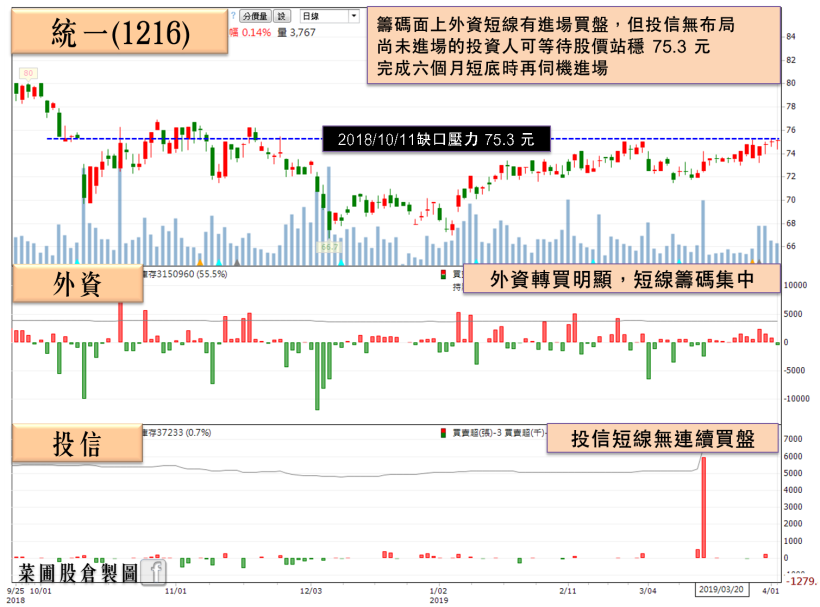Click the cyan event triangle near 12/03
Viewport: 820px width, 607px height.
pyautogui.click(x=341, y=262)
